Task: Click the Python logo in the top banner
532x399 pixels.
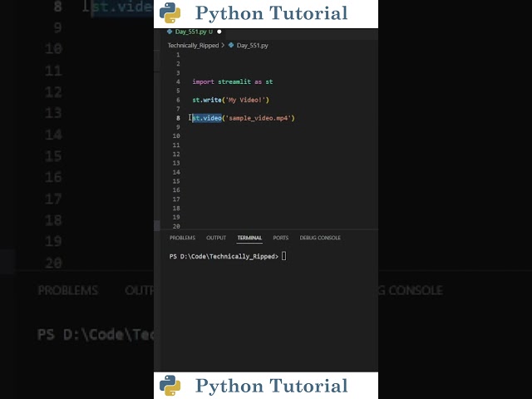Action: 170,13
